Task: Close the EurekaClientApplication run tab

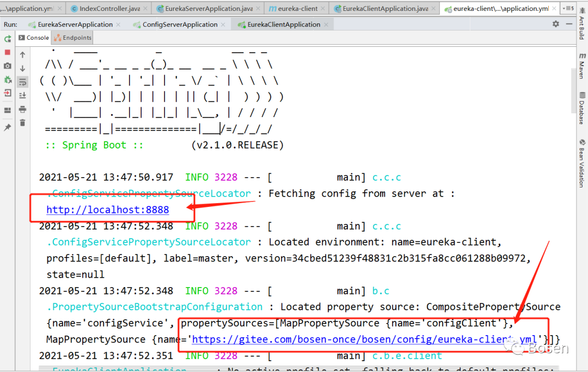Action: 326,25
